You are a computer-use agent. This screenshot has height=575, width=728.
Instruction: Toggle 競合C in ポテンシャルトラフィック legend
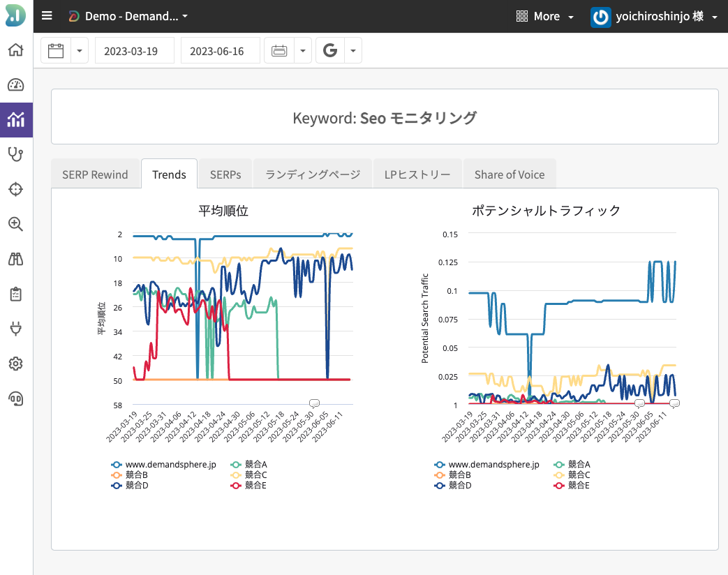pos(572,475)
